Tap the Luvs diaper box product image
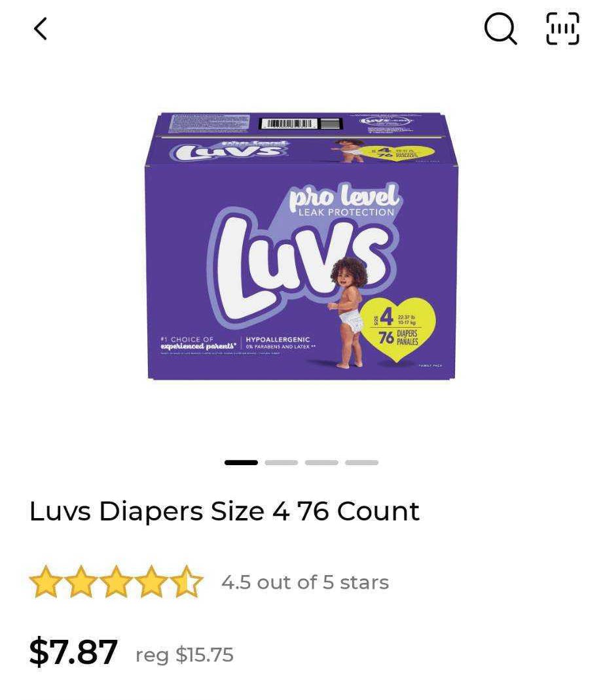The width and height of the screenshot is (603, 700). coord(301,246)
